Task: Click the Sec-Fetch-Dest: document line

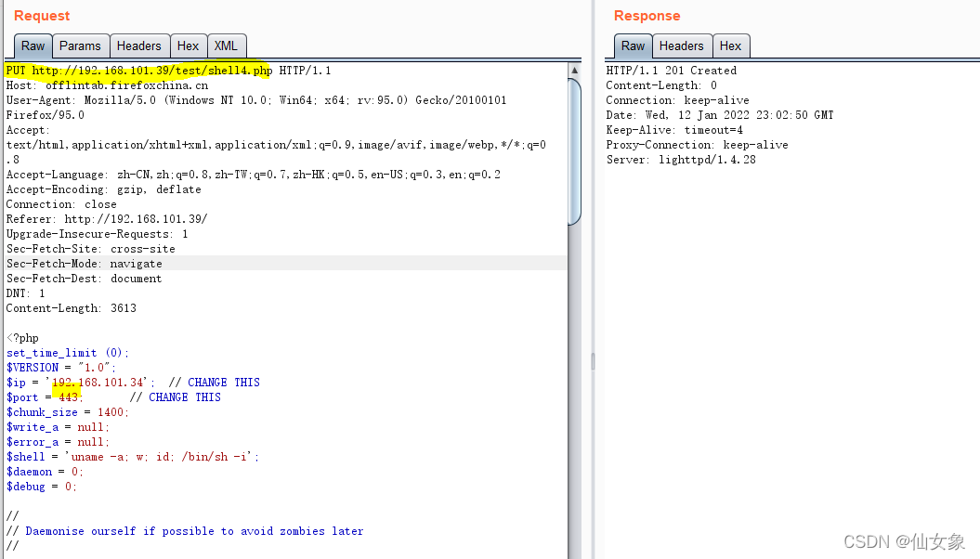Action: [84, 279]
